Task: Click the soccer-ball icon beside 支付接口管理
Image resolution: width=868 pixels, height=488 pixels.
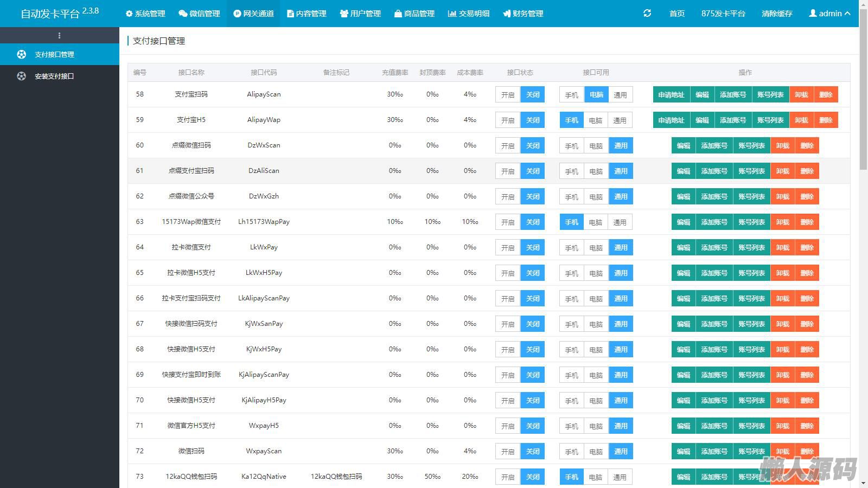Action: 21,54
